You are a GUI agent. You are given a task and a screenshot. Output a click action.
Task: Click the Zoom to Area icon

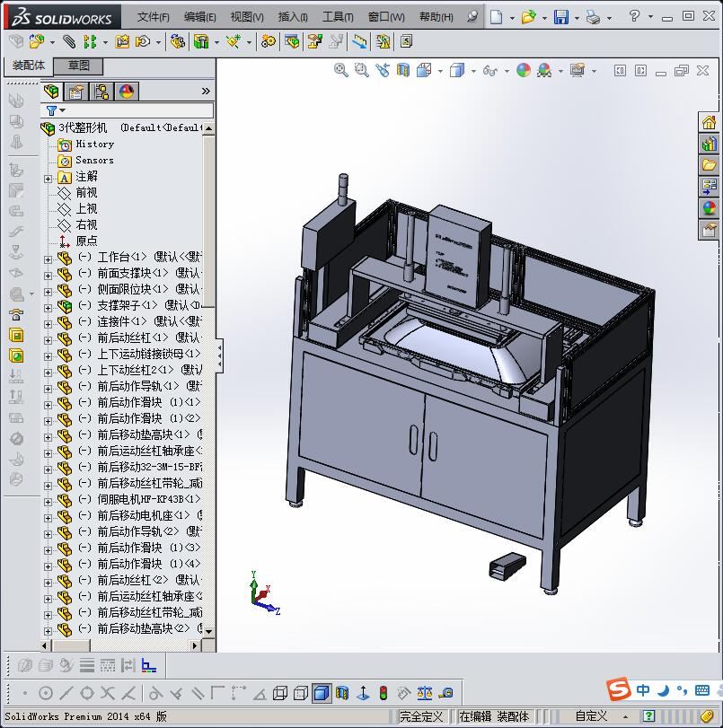coord(361,71)
